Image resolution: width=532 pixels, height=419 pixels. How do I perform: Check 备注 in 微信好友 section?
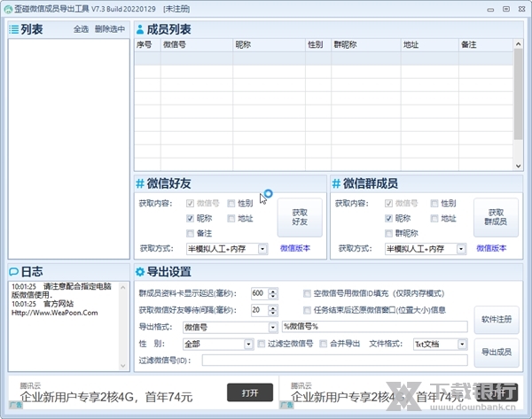coord(190,233)
